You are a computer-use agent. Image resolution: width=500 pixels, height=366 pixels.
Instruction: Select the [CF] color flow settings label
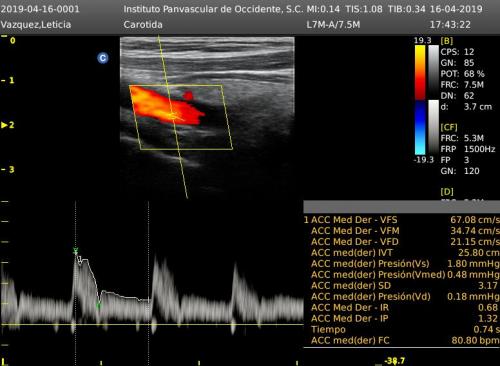[449, 127]
